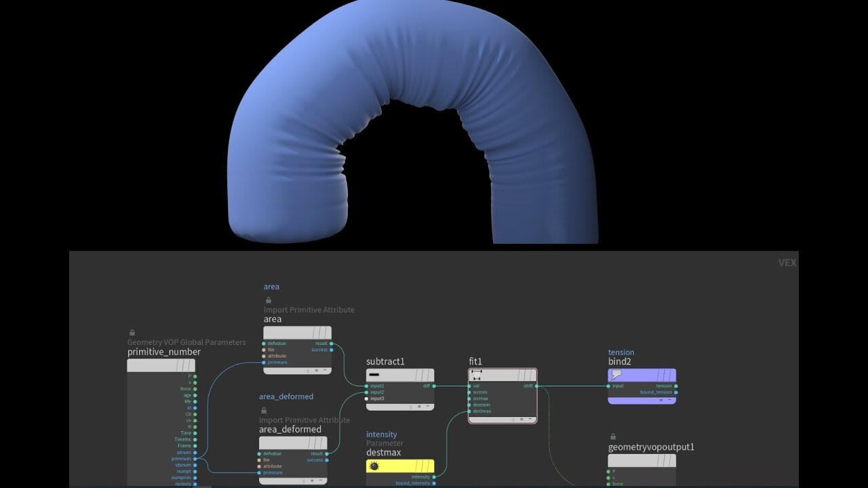The height and width of the screenshot is (488, 868).
Task: Click the minus icon on subtract1 node
Action: point(374,375)
